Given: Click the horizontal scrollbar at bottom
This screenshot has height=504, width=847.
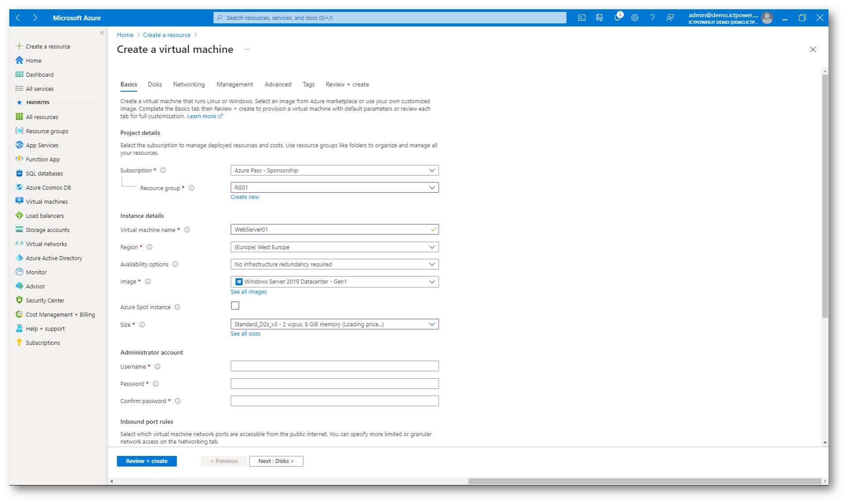Looking at the screenshot, I should click(644, 481).
